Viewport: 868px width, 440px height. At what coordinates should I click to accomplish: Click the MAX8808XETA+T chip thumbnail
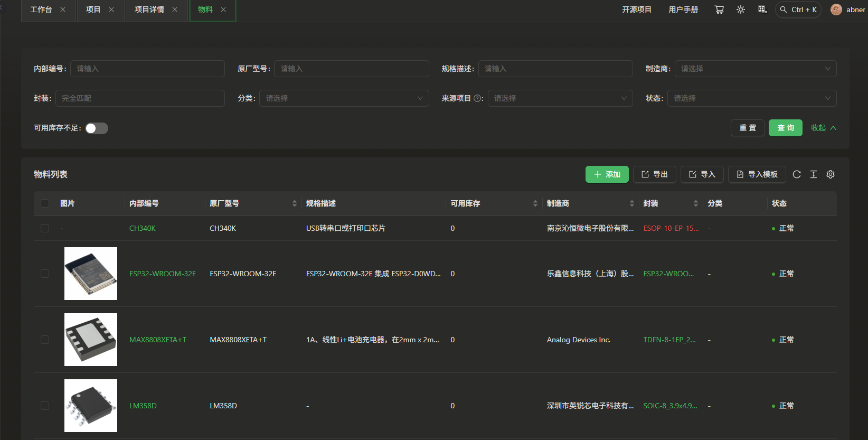pos(91,340)
